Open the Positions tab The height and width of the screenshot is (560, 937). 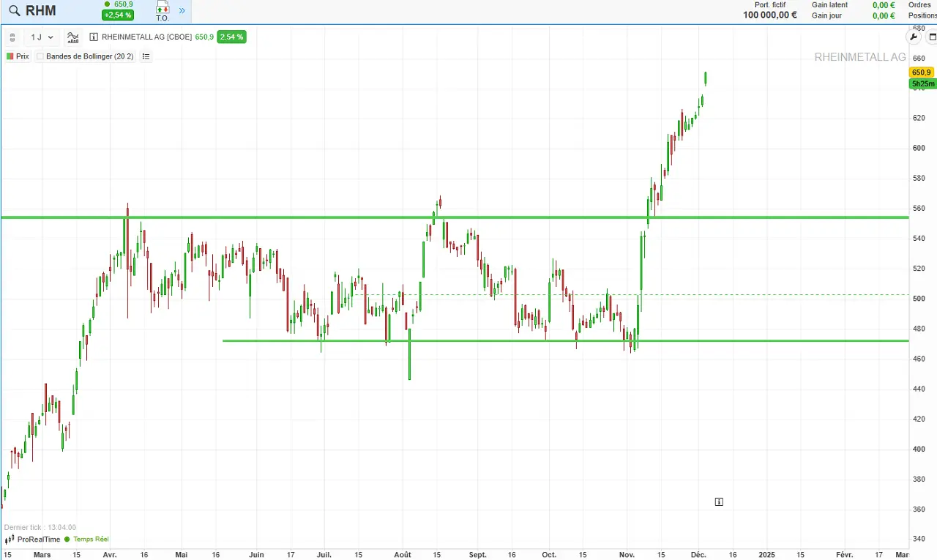pyautogui.click(x=922, y=15)
